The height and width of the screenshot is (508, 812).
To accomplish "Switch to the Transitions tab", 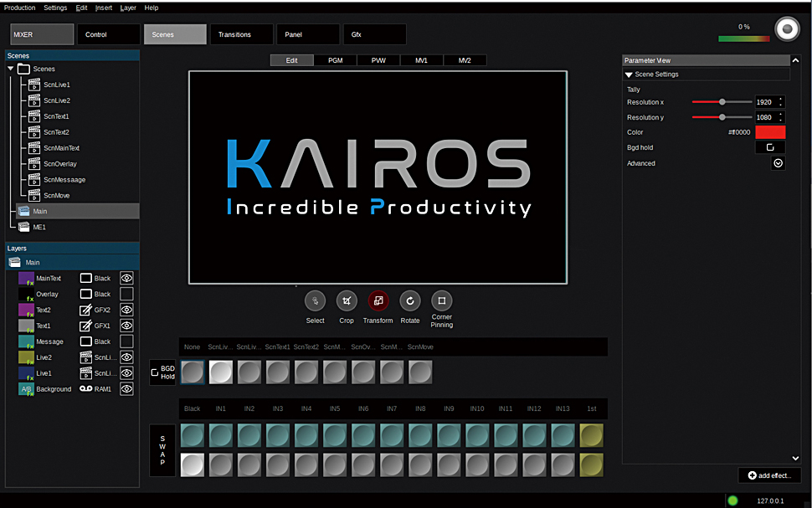I will [x=241, y=34].
